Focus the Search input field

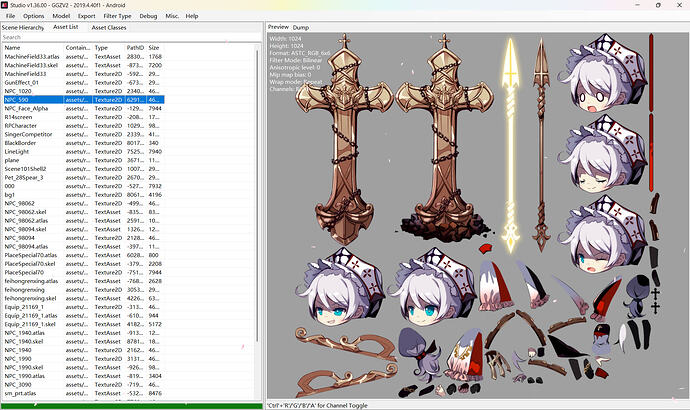(131, 37)
